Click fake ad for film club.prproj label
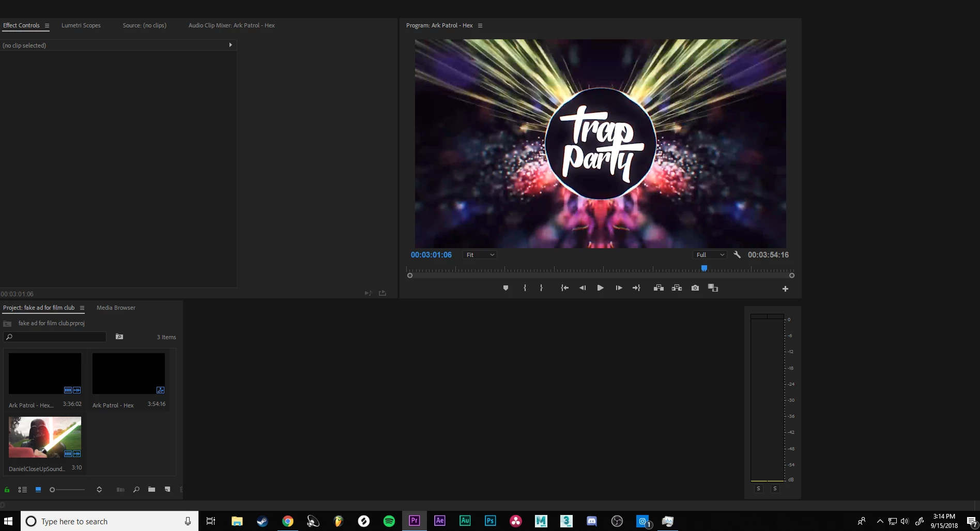 51,323
